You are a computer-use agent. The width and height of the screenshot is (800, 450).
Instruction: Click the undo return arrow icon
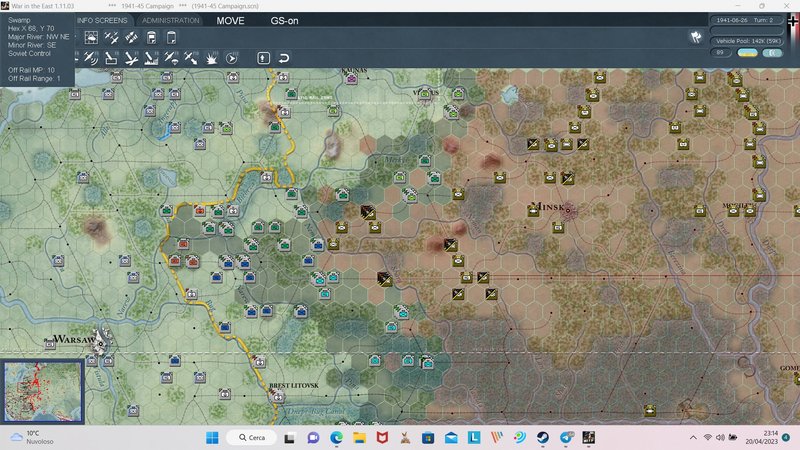284,58
